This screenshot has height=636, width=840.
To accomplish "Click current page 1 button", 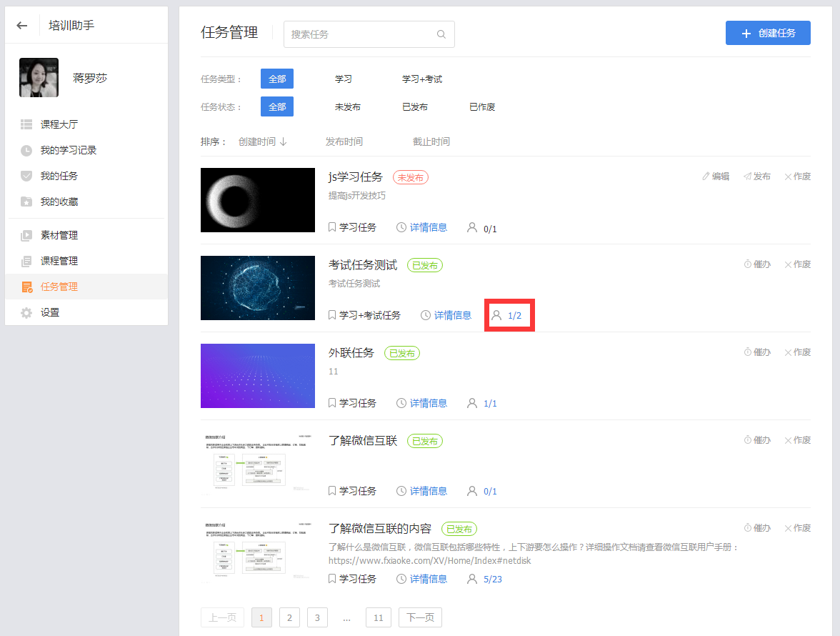I will [x=261, y=617].
